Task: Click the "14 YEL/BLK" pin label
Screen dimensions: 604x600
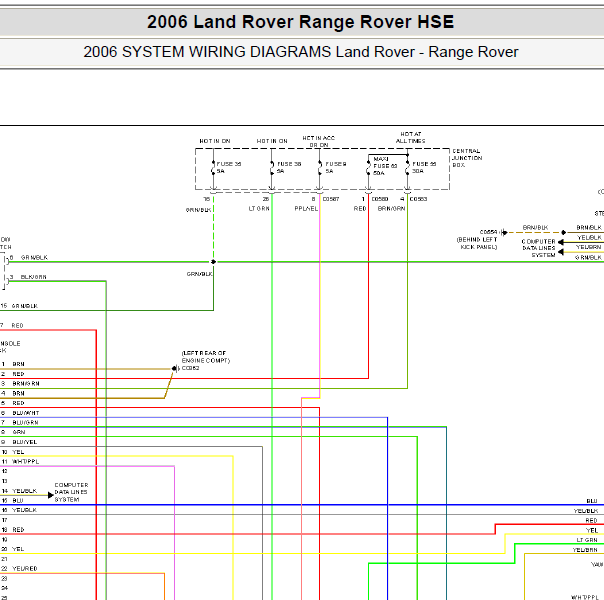Action: 19,491
